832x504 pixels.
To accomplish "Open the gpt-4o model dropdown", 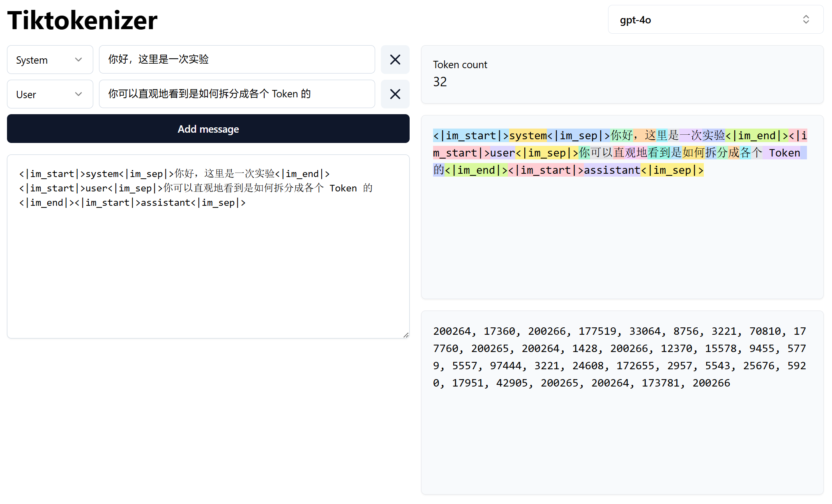I will coord(715,19).
